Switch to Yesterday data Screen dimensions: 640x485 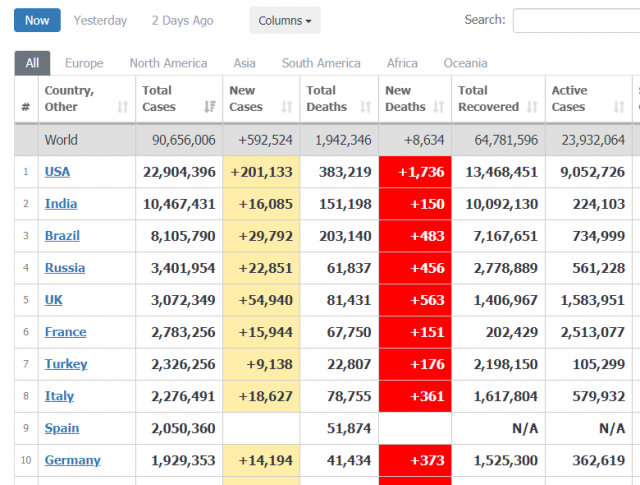[x=100, y=20]
